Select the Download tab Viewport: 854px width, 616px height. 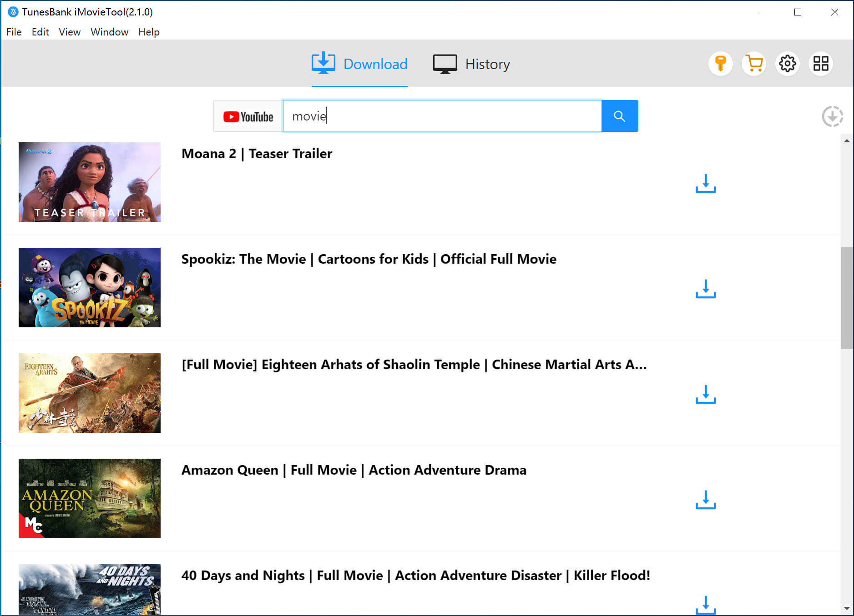(x=359, y=64)
